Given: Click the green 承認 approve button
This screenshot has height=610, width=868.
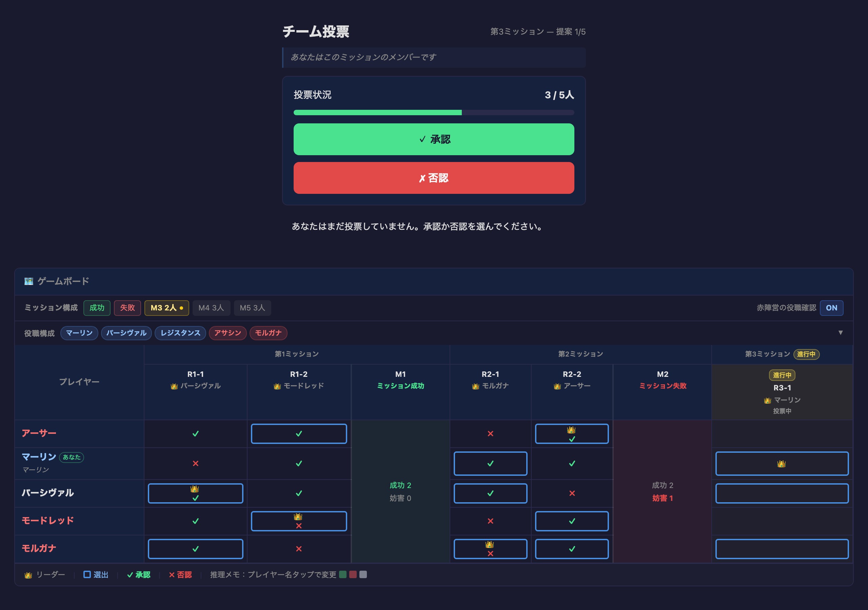Looking at the screenshot, I should 434,139.
